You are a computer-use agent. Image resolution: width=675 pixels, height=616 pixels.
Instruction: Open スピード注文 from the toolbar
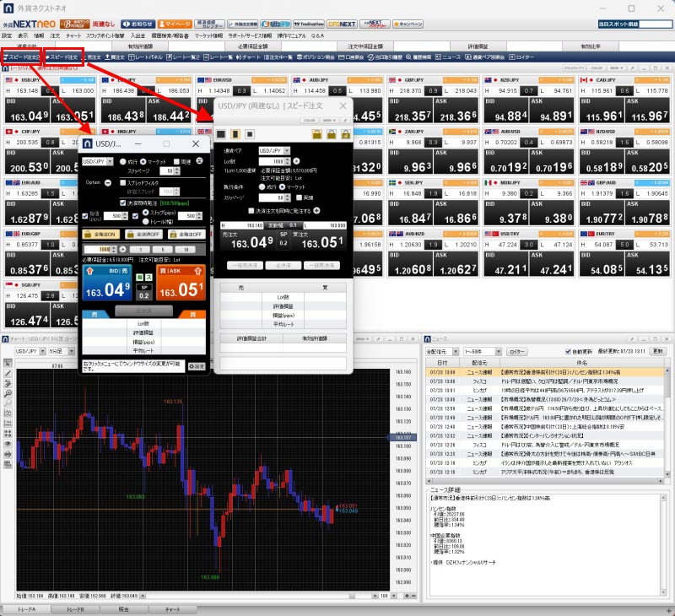click(x=63, y=57)
